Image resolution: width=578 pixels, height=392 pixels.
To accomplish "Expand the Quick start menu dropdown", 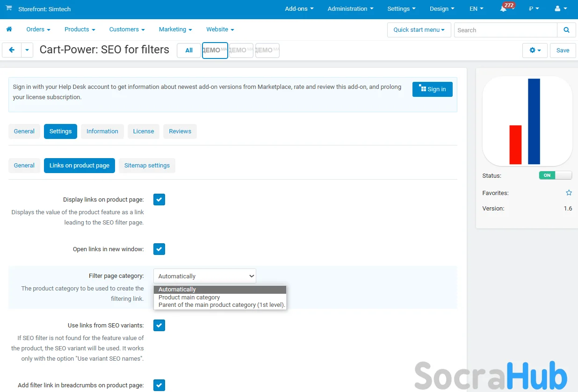I will [x=419, y=30].
